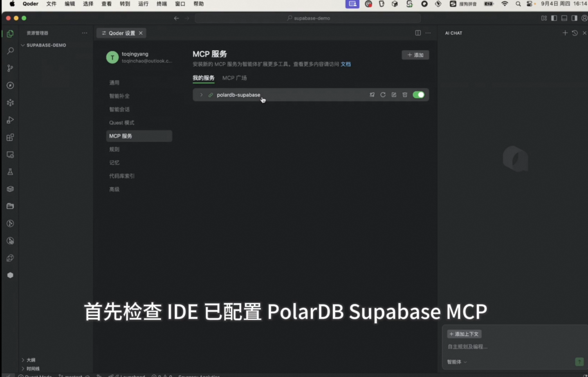This screenshot has width=588, height=377.
Task: Open the Qoder application menu
Action: point(31,4)
